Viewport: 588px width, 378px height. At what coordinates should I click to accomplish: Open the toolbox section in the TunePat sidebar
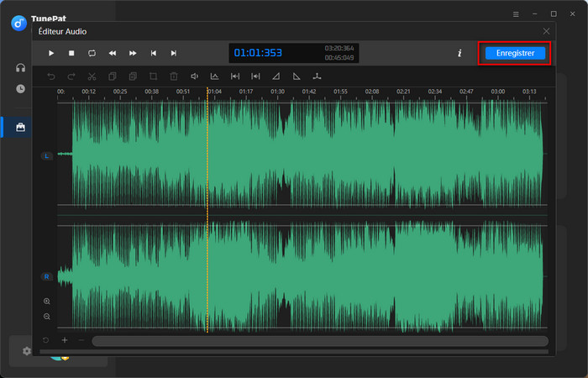[x=21, y=127]
